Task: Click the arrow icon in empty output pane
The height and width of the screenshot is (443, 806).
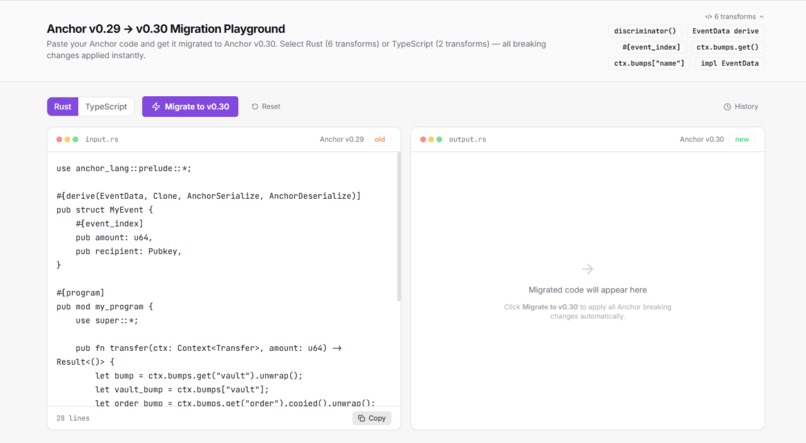Action: click(588, 269)
